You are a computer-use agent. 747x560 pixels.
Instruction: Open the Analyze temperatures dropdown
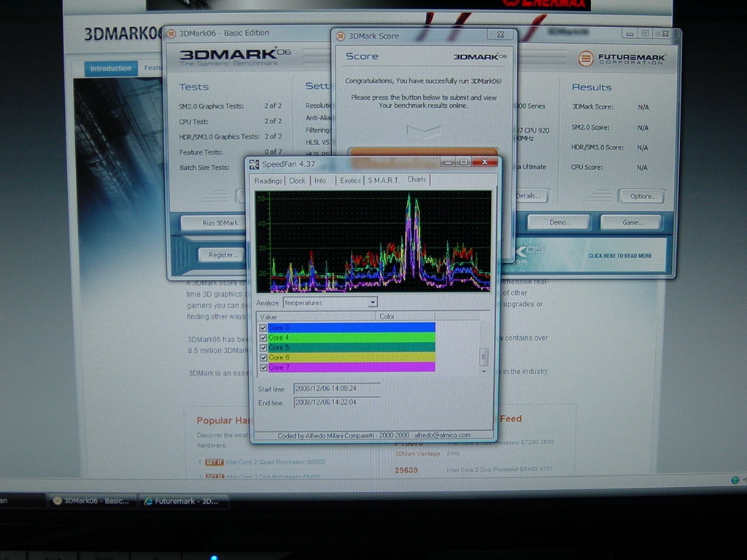point(373,302)
